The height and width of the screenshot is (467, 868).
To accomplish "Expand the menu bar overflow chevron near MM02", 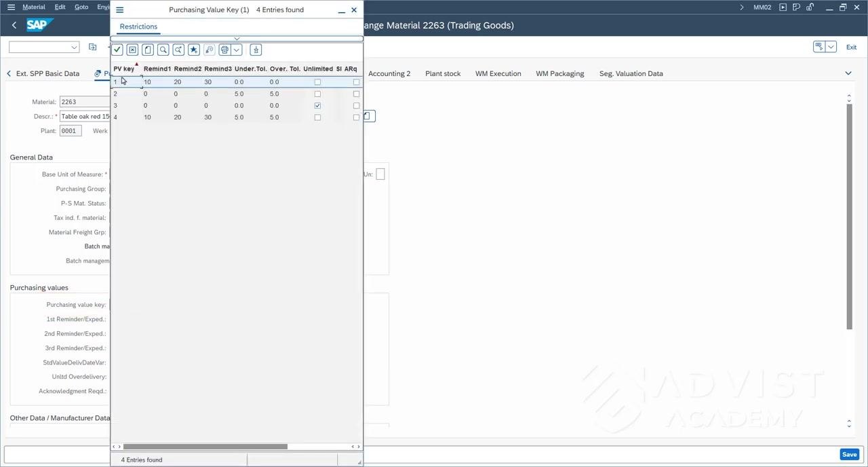I will tap(742, 7).
